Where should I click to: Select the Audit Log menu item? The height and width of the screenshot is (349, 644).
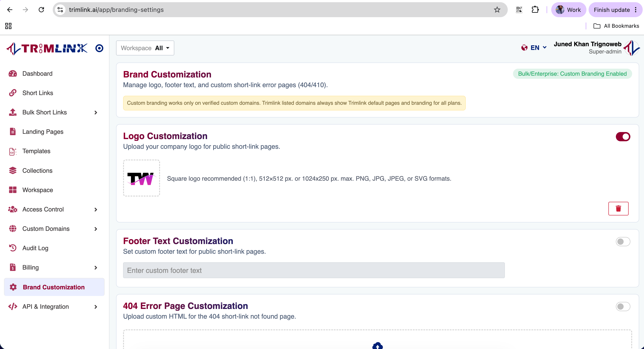click(x=36, y=248)
